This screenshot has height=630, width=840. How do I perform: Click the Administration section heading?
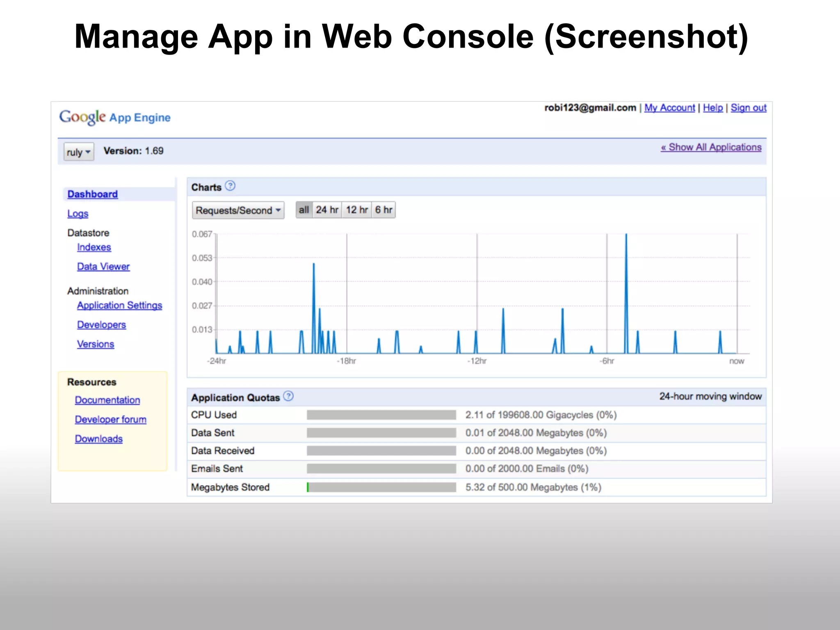point(98,291)
